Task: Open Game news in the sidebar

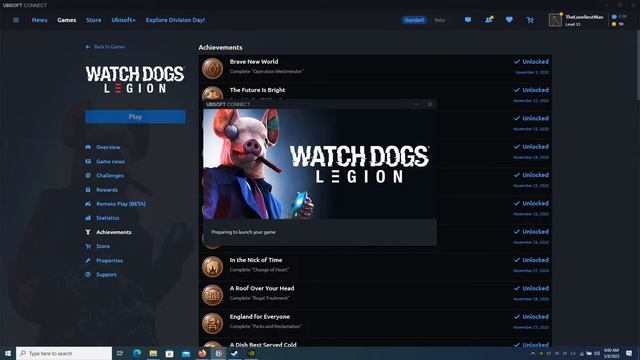Action: [x=111, y=162]
